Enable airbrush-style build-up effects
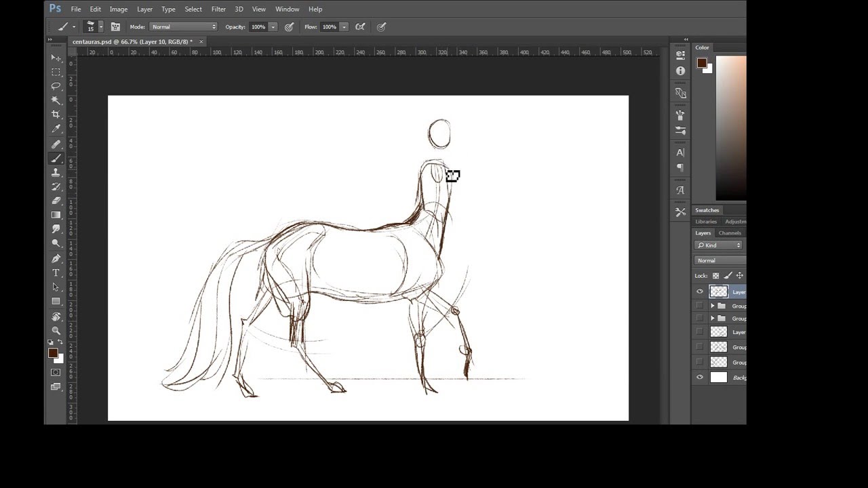This screenshot has width=868, height=488. [x=360, y=27]
